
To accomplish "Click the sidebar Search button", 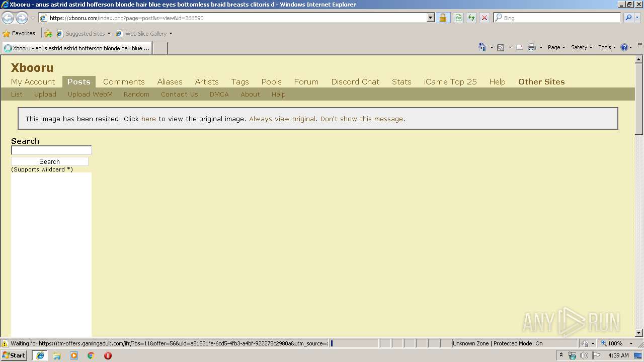I will coord(50,161).
